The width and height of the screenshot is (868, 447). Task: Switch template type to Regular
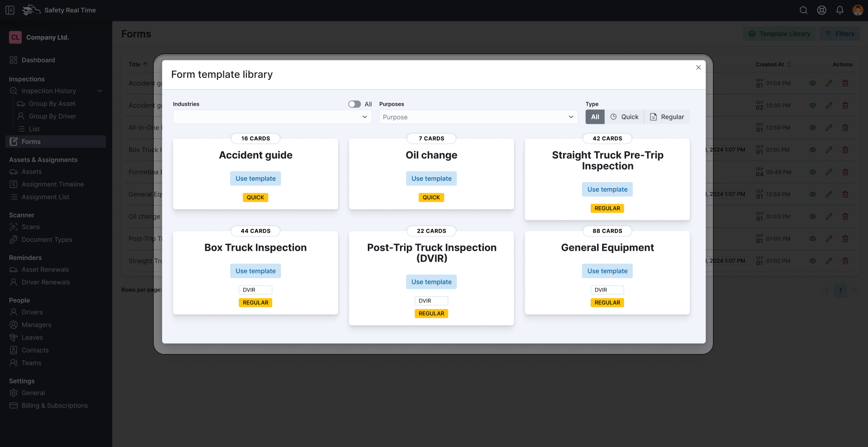[667, 117]
